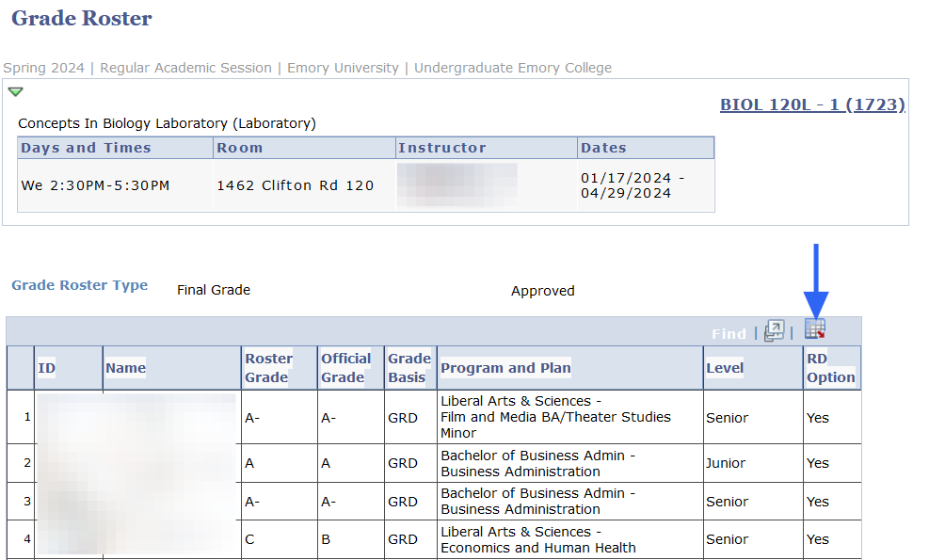
Task: Sort the roster by the Name column
Action: point(125,367)
